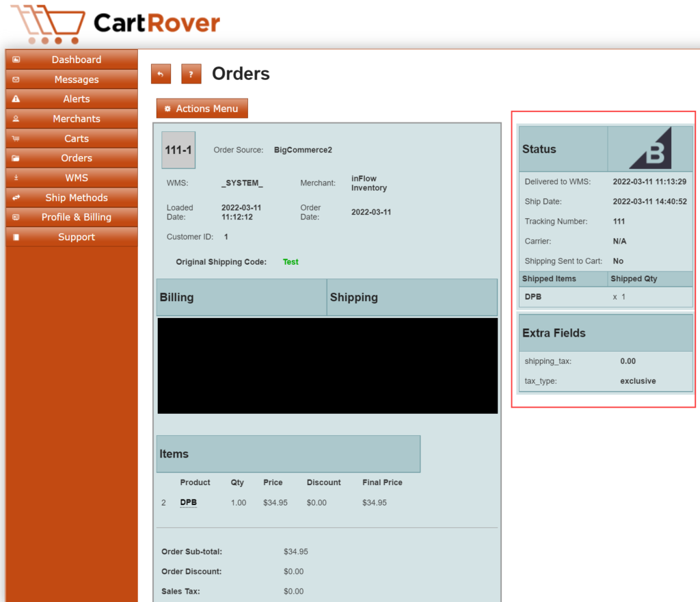Image resolution: width=700 pixels, height=602 pixels.
Task: Click the Carts cart icon in sidebar
Action: coord(16,138)
